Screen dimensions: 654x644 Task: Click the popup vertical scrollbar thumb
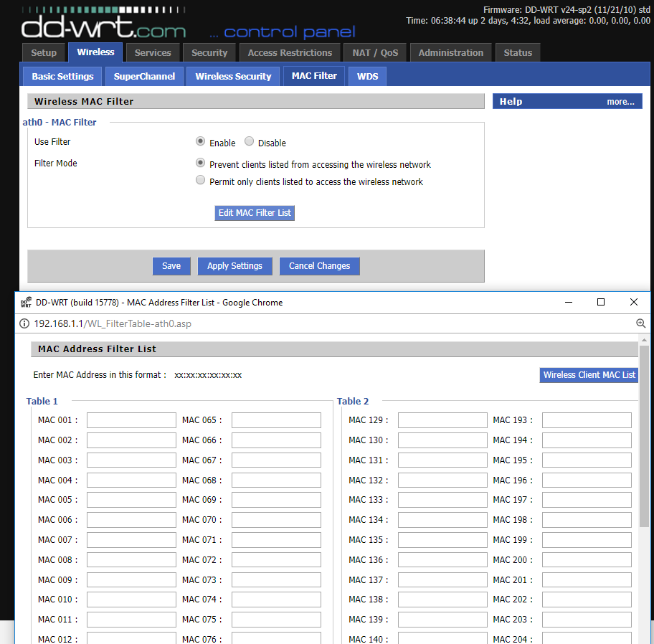pos(645,436)
